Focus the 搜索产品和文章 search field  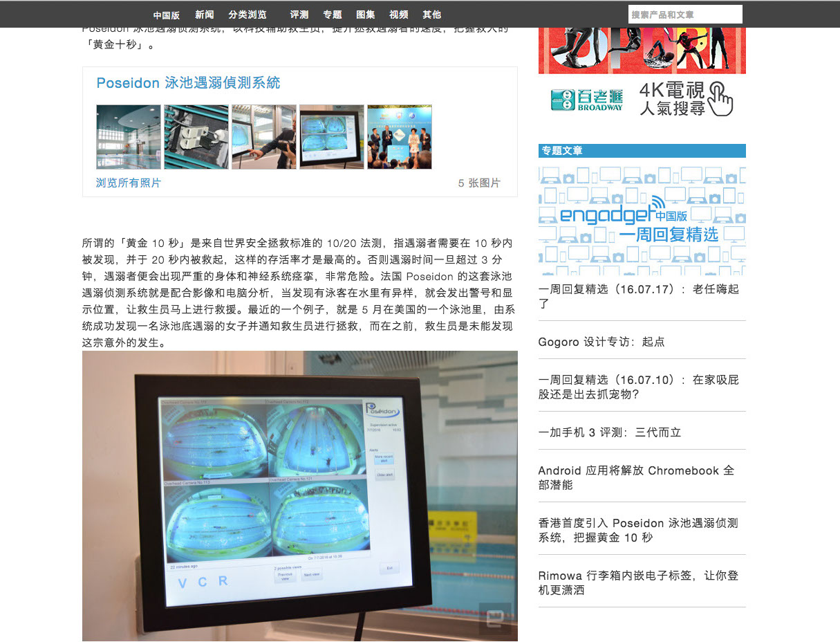684,15
